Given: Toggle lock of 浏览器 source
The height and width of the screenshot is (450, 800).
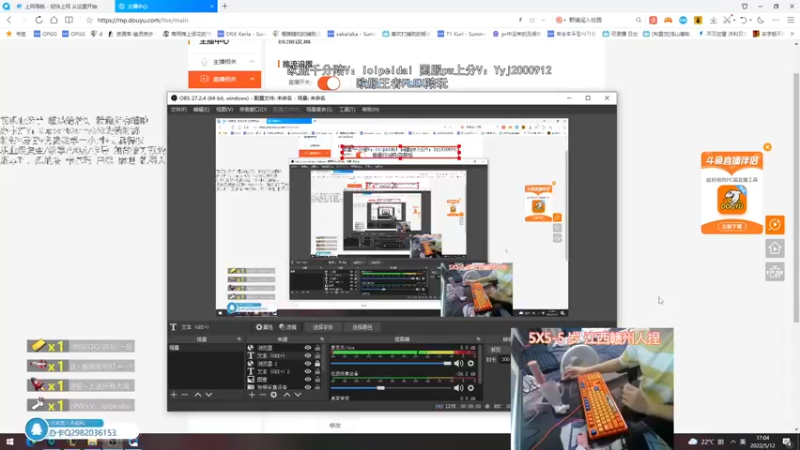Looking at the screenshot, I should [x=317, y=348].
